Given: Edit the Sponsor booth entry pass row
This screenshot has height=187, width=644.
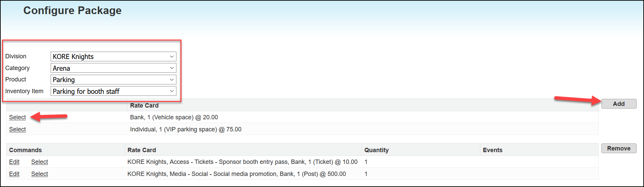Looking at the screenshot, I should (x=14, y=162).
